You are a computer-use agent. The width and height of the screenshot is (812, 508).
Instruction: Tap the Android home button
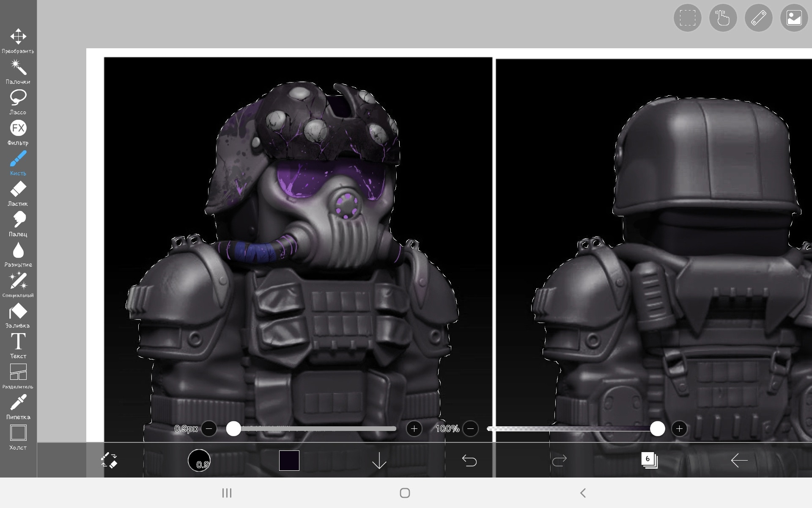[x=405, y=493]
